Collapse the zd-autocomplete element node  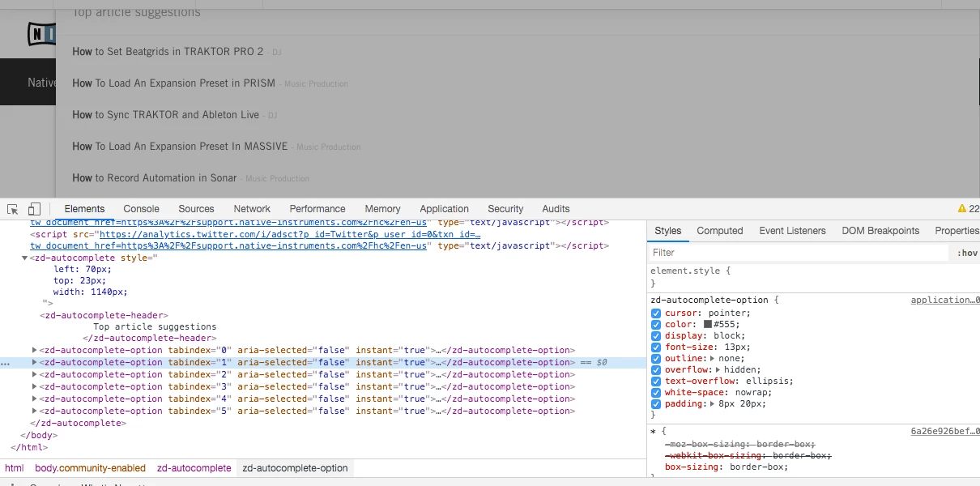tap(24, 258)
